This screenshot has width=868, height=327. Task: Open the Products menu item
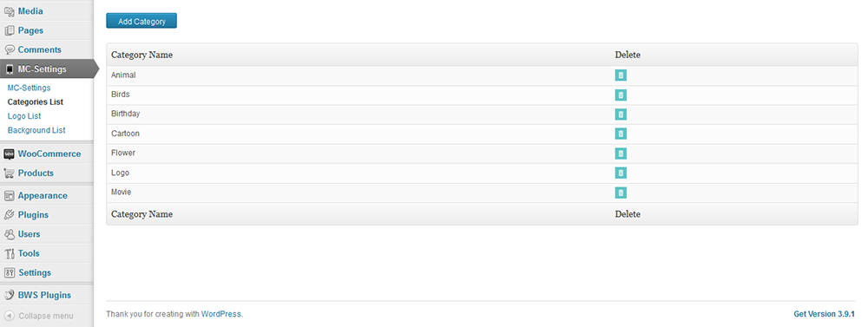click(x=36, y=173)
